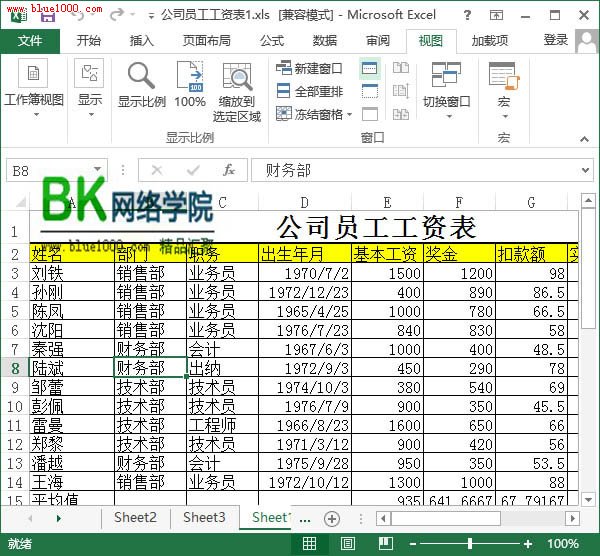Switch to the Data (数据) tab
This screenshot has width=600, height=556.
tap(325, 41)
